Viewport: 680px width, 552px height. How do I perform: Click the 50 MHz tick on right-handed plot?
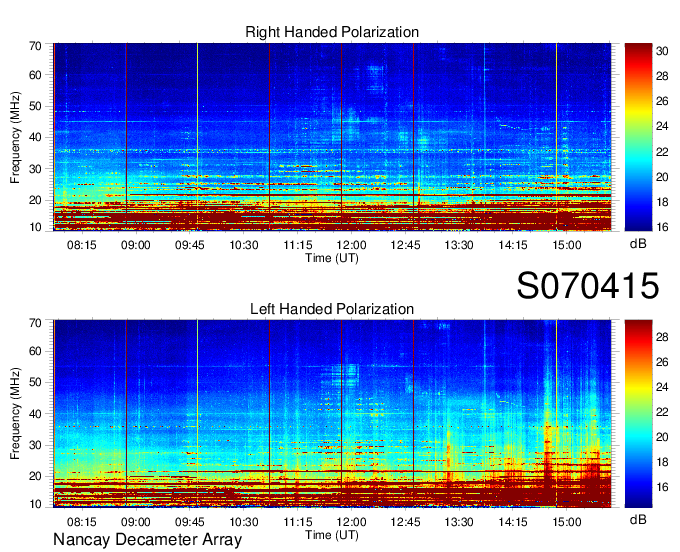(35, 107)
